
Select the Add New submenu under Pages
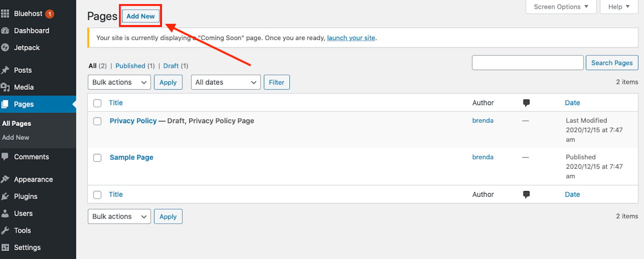(x=16, y=137)
